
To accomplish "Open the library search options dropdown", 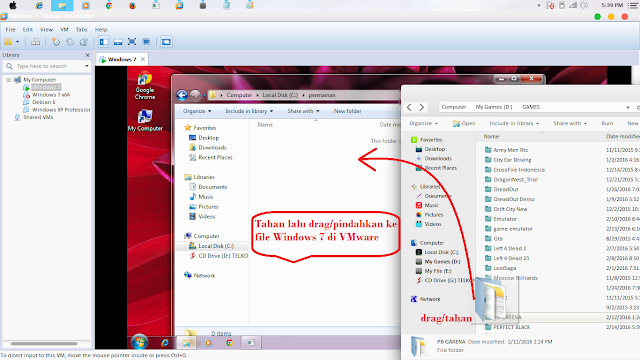I will pos(87,66).
